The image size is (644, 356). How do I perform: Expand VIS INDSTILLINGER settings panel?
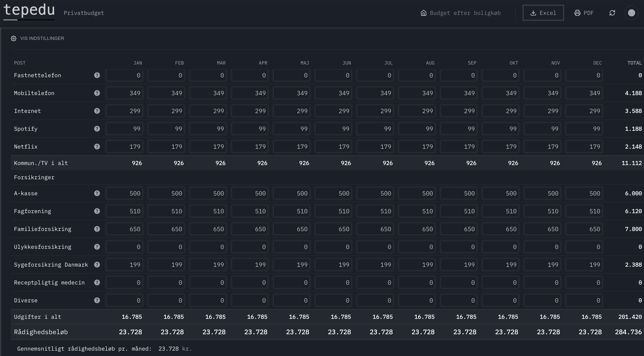(x=37, y=38)
